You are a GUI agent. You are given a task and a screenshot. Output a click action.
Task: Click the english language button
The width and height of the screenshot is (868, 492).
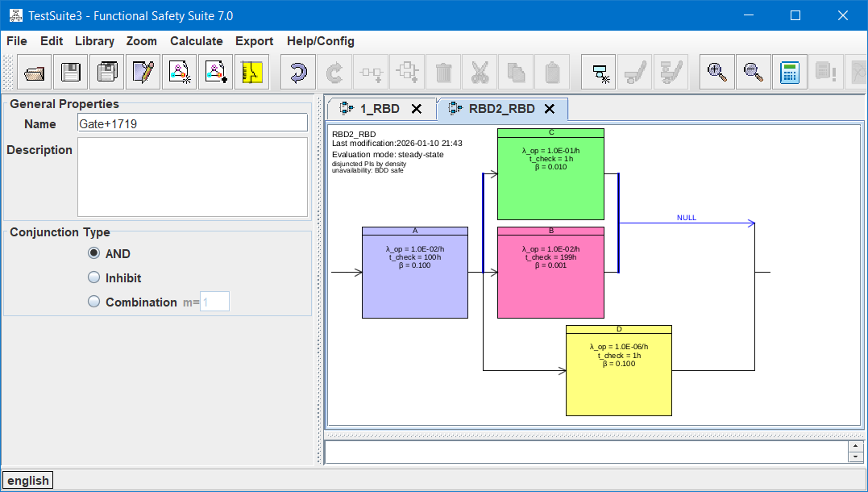28,481
